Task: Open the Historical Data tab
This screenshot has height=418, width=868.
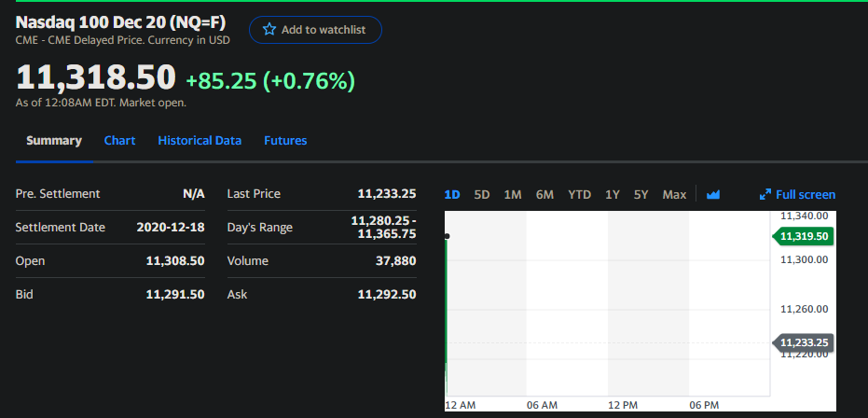Action: tap(200, 141)
